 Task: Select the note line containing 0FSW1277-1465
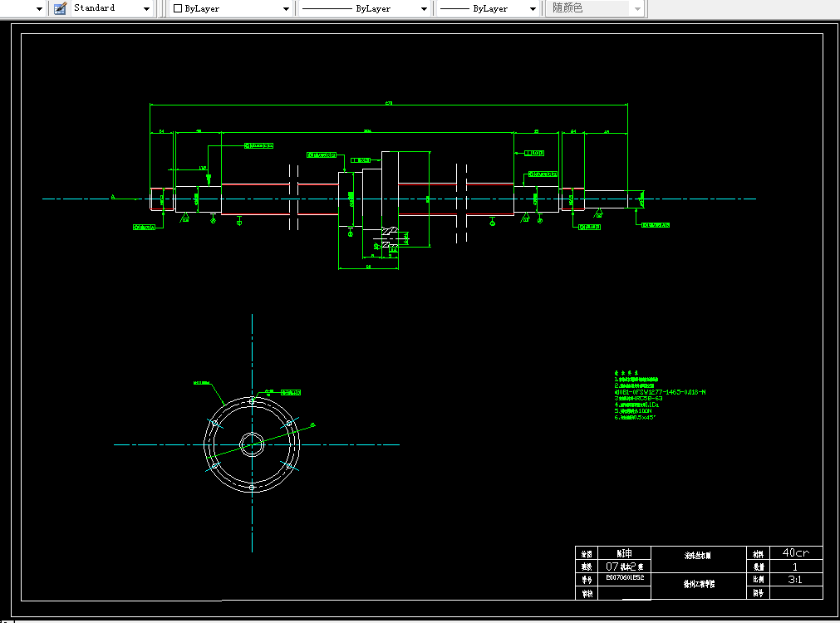coord(660,392)
